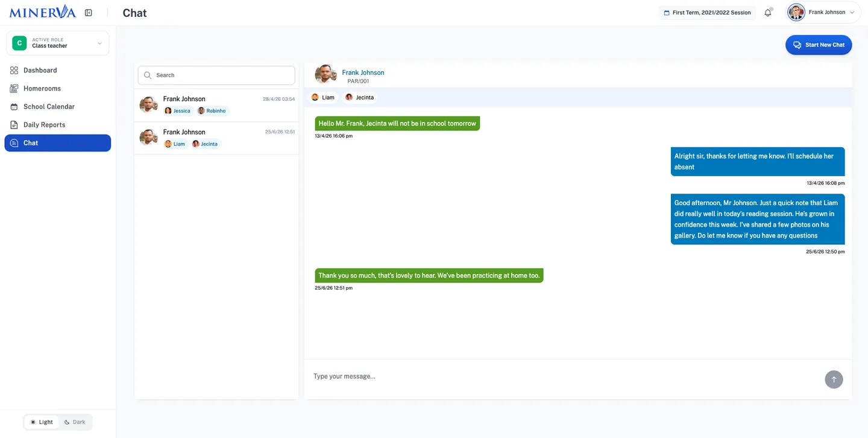Click calendar icon beside First Term session
This screenshot has height=438, width=868.
[x=667, y=13]
